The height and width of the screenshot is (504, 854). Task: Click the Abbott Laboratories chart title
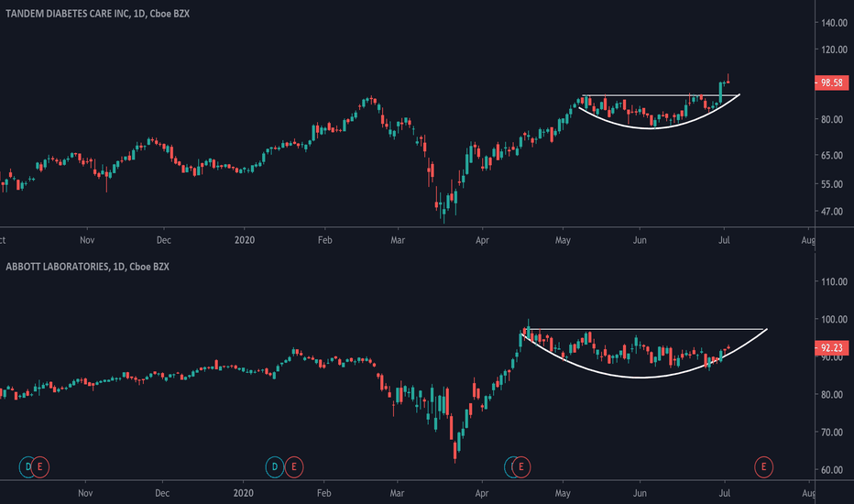pos(87,267)
